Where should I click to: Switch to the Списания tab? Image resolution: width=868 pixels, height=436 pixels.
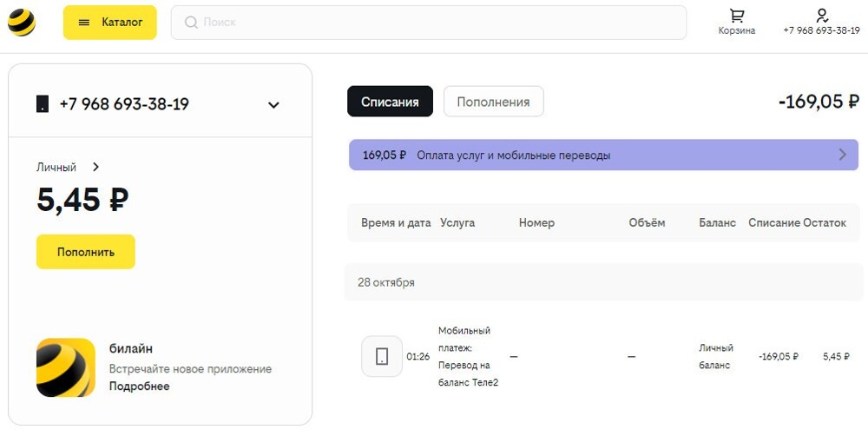coord(390,102)
